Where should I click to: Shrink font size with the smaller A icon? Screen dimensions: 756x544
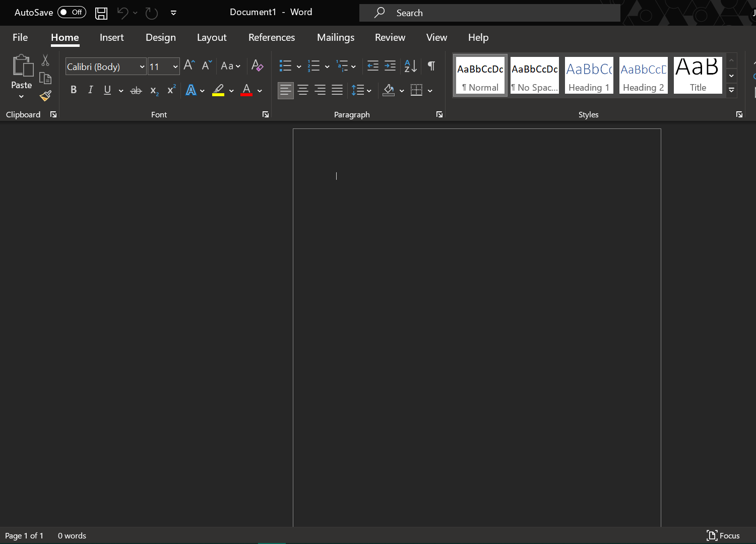coord(206,65)
